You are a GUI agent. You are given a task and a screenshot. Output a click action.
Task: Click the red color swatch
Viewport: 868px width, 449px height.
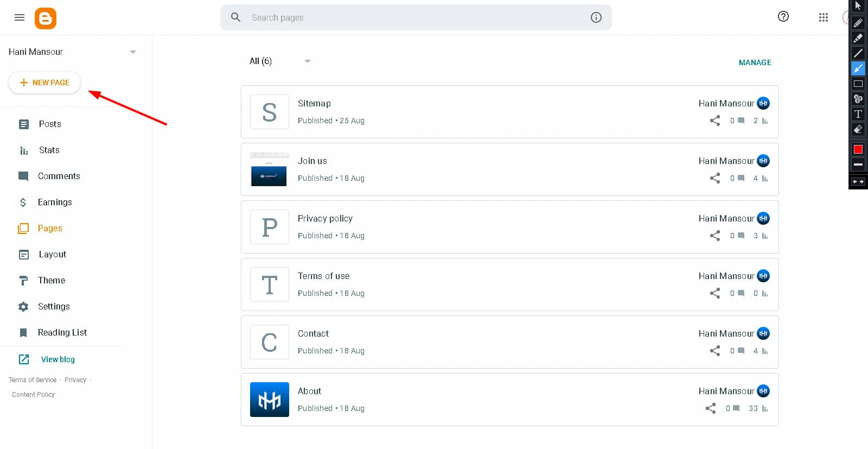pos(858,149)
